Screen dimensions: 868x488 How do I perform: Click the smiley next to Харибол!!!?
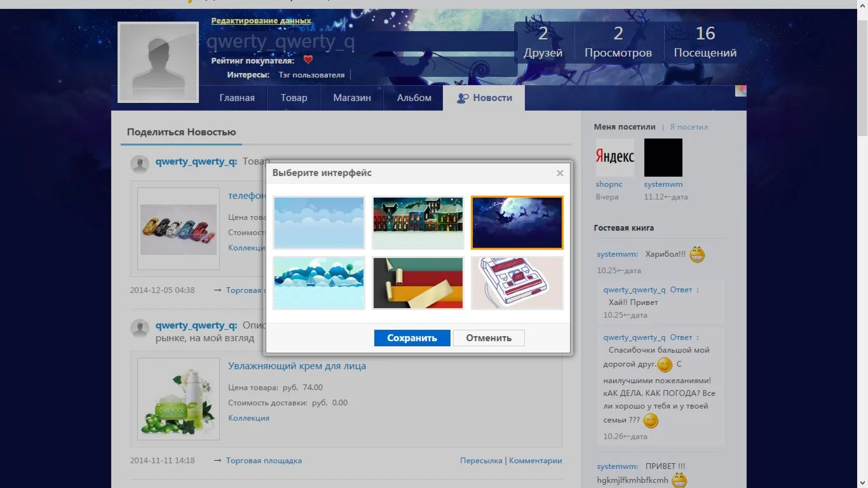point(697,255)
